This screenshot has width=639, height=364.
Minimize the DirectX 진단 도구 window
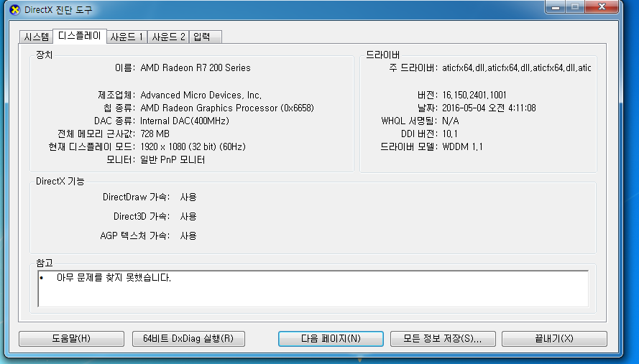[556, 7]
